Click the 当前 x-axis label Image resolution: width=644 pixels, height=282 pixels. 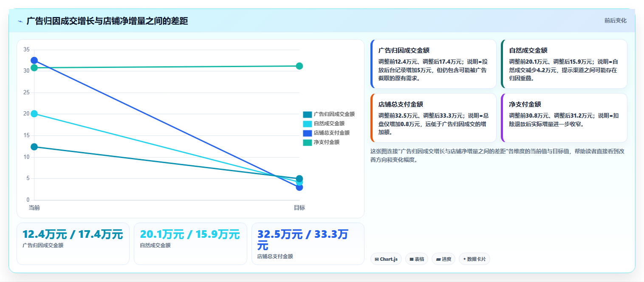pyautogui.click(x=34, y=208)
